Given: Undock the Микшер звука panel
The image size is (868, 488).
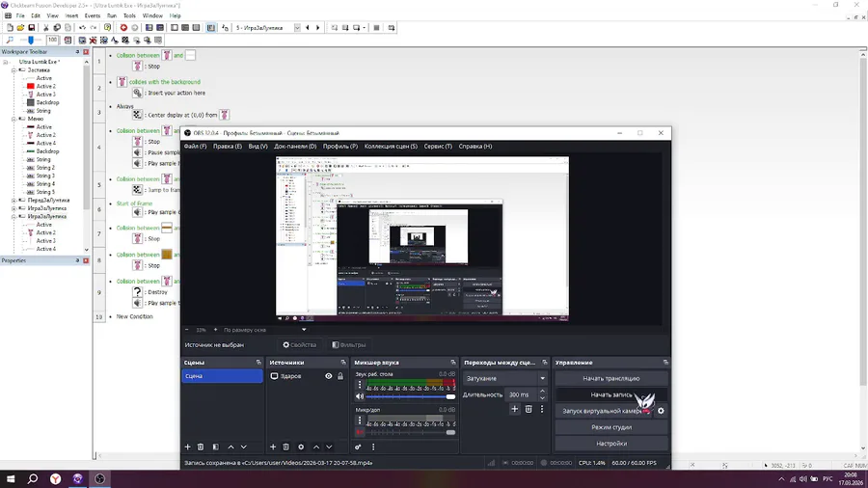Looking at the screenshot, I should pos(453,363).
